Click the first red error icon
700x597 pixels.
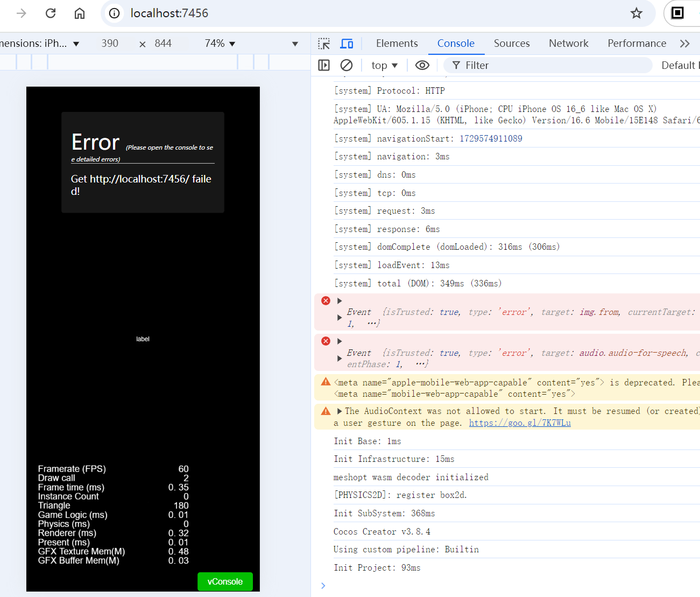tap(326, 300)
